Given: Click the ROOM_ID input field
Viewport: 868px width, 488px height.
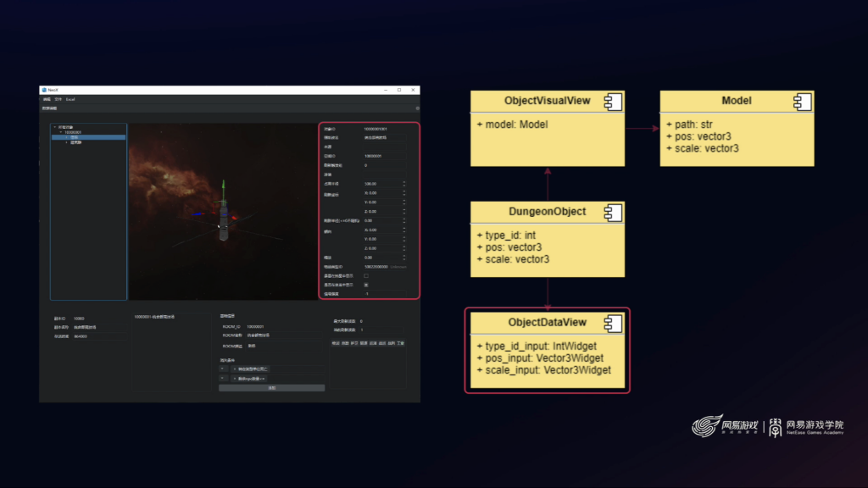Looking at the screenshot, I should tap(283, 326).
